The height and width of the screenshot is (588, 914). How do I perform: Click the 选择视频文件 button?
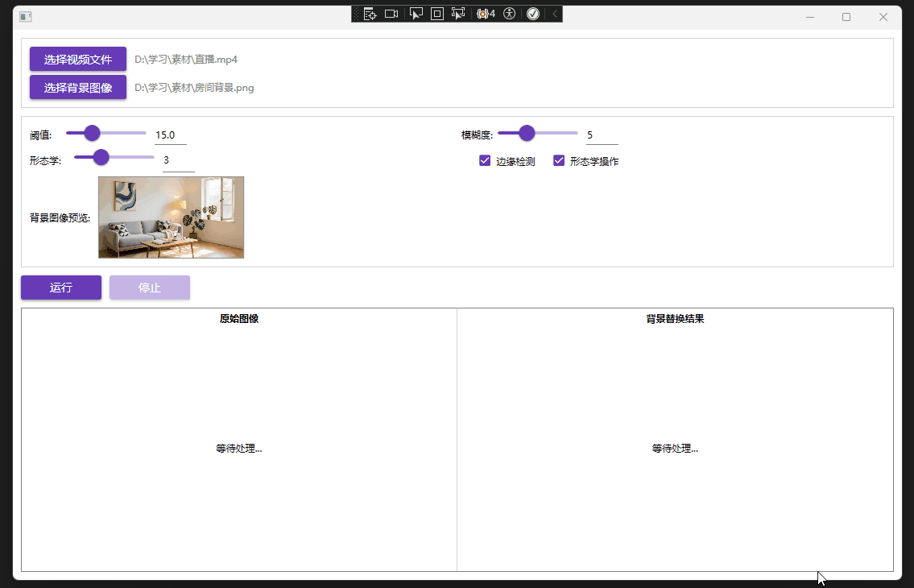tap(77, 58)
